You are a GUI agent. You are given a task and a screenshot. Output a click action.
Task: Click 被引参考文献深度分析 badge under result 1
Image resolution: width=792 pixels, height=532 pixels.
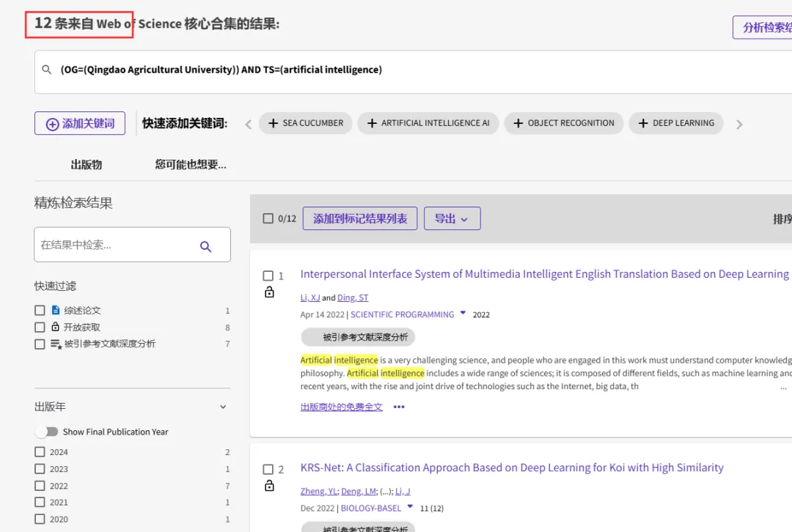(358, 337)
